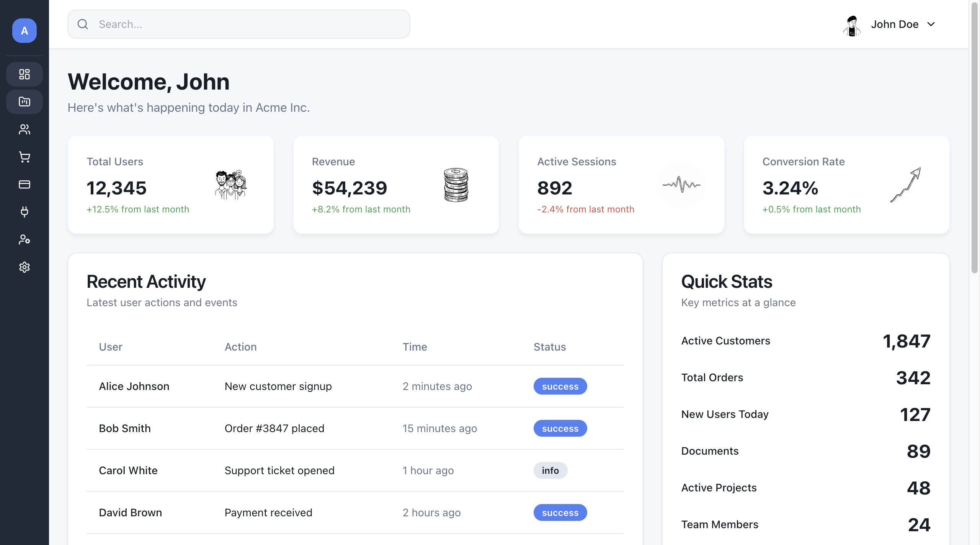The height and width of the screenshot is (545, 980).
Task: Click the info badge for Carol White
Action: click(550, 470)
